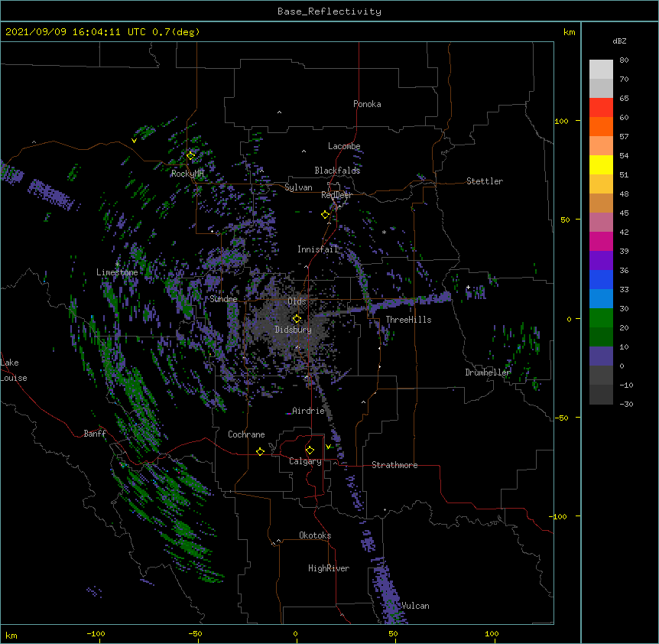Click the Airdrie label
Viewport: 659px width, 644px height.
308,411
